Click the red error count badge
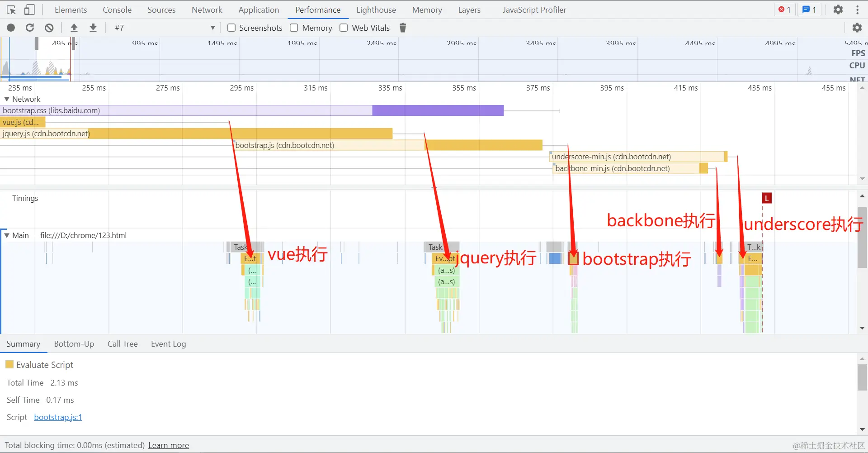The image size is (868, 453). click(x=784, y=10)
